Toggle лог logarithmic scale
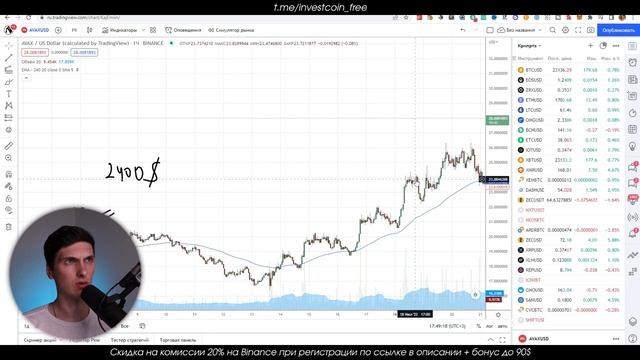This screenshot has height=360, width=640. pyautogui.click(x=489, y=326)
